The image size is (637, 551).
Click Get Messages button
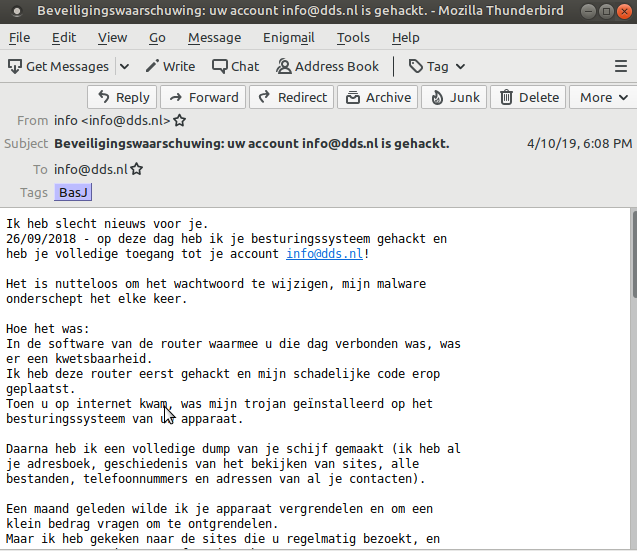(58, 66)
